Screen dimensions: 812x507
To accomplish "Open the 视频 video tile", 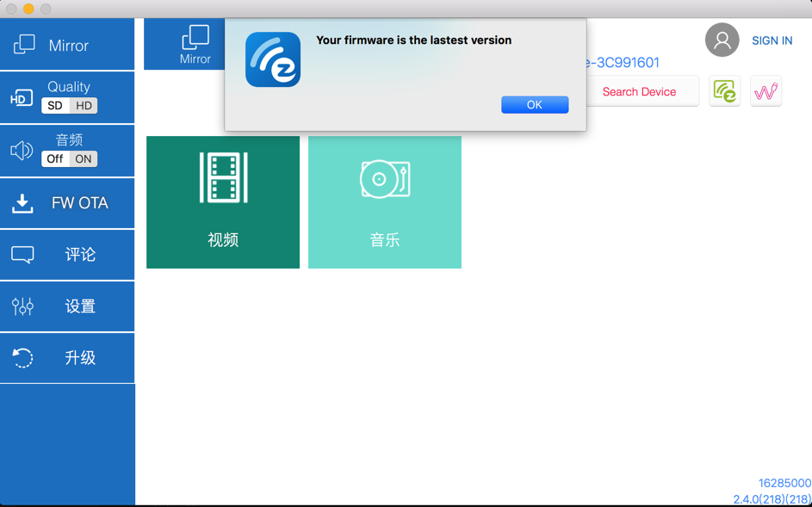I will [223, 202].
